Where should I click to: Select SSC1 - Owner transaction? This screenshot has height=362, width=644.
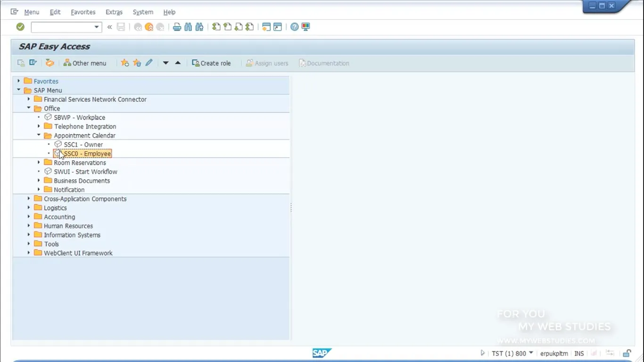point(83,145)
